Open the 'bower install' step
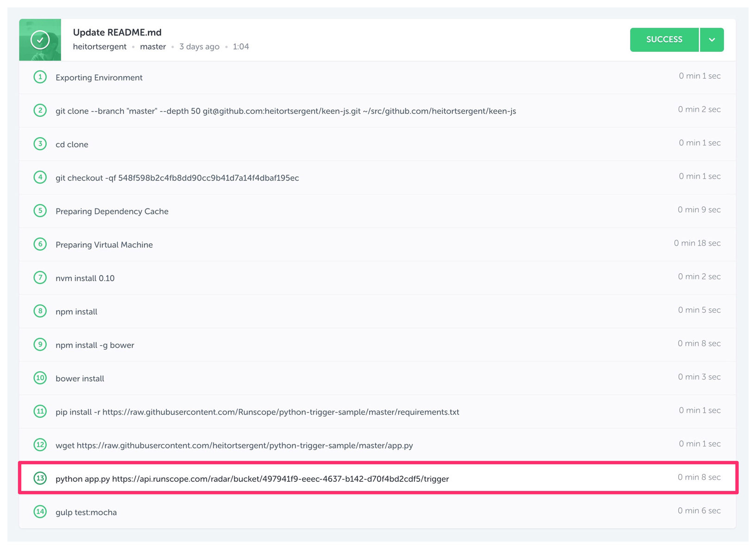756x549 pixels. [377, 378]
